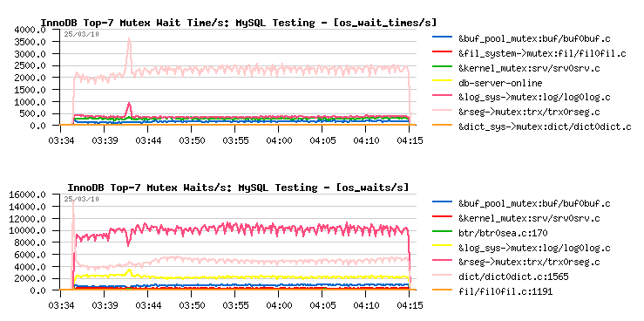644x321 pixels.
Task: Select fil/fil0fil.c:1191 legend label
Action: point(505,292)
